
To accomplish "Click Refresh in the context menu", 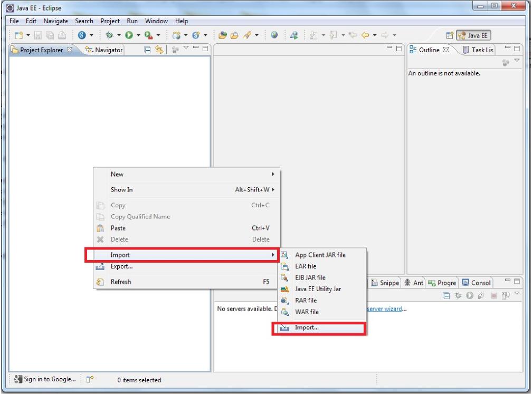I will coord(121,282).
